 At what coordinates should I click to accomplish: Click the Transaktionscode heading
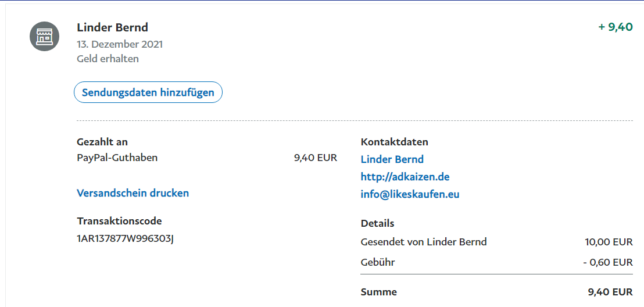[x=119, y=221]
